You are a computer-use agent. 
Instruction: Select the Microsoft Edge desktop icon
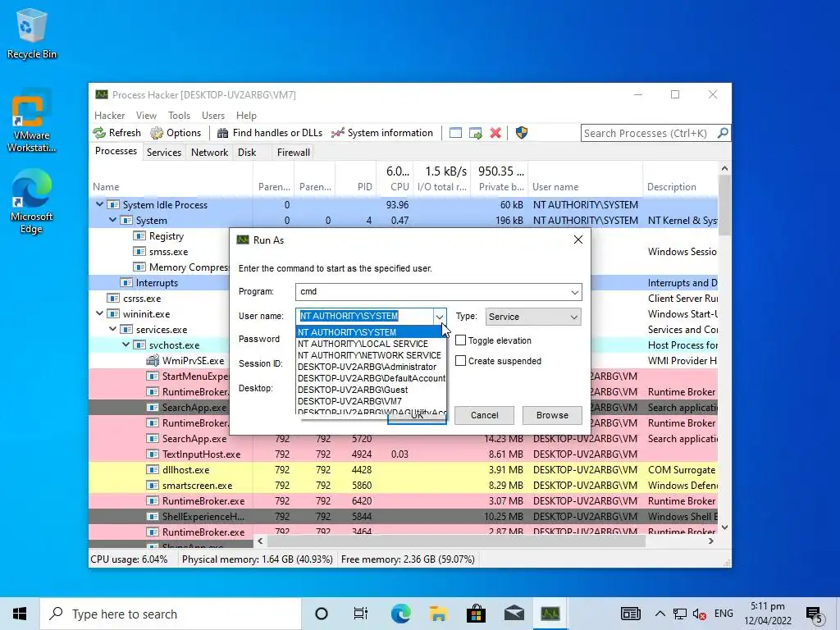(x=32, y=202)
